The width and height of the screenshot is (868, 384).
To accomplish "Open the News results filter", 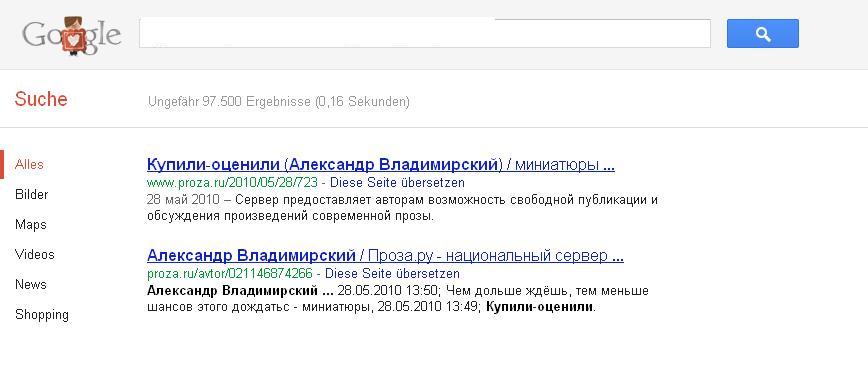I will [31, 284].
